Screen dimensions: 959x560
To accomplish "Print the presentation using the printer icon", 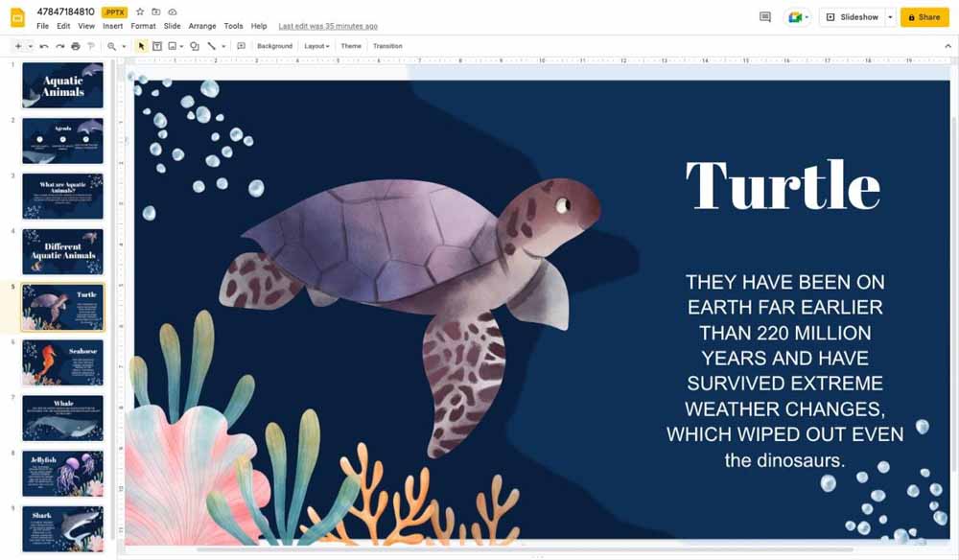I will tap(76, 46).
